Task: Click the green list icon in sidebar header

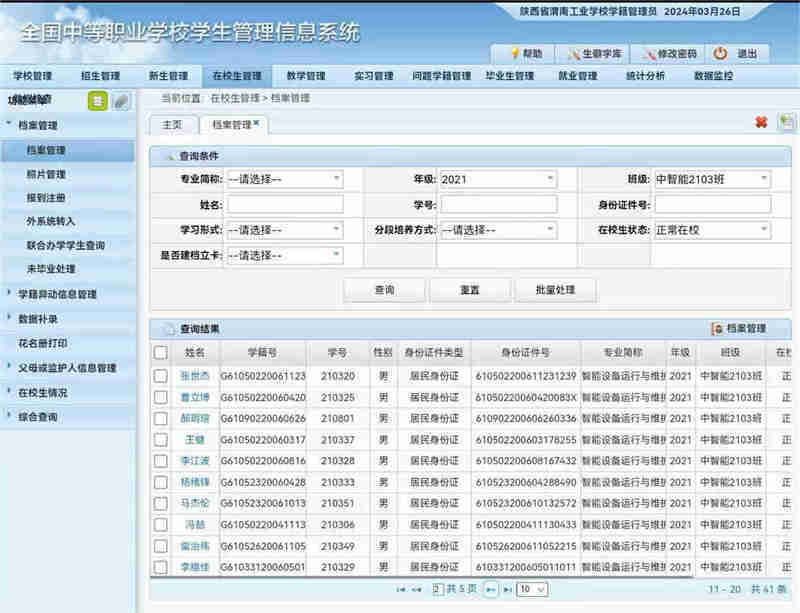Action: (98, 100)
